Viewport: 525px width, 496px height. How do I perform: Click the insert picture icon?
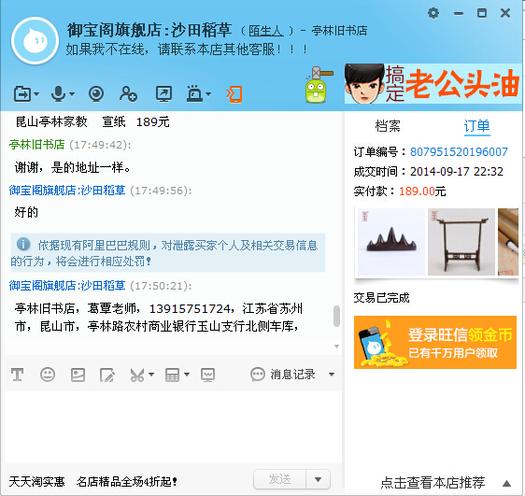(78, 375)
